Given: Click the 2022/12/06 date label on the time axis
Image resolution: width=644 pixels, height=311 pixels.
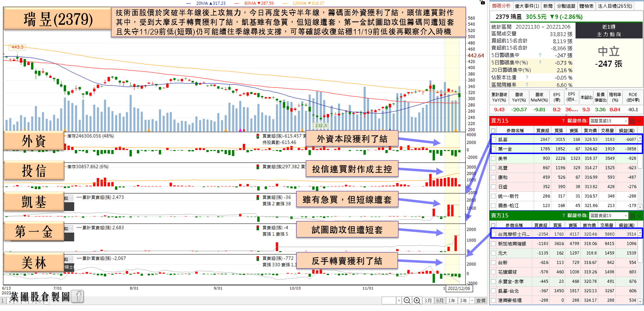Looking at the screenshot, I should coord(459,288).
